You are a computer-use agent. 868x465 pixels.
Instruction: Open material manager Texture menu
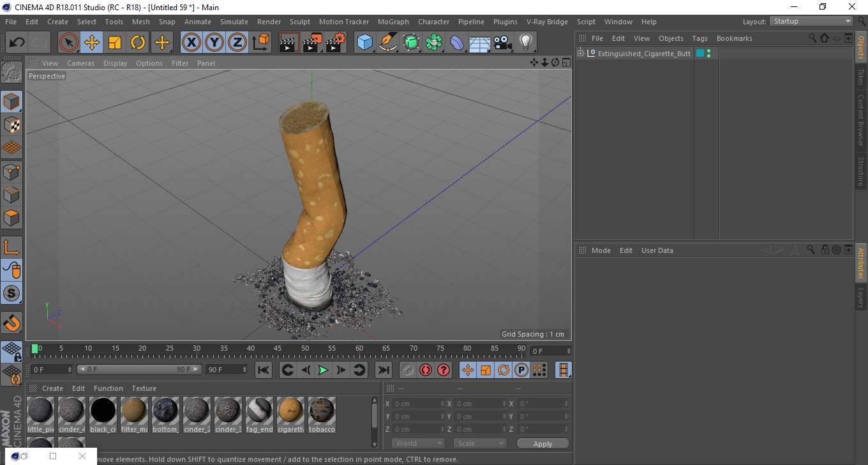[x=144, y=388]
